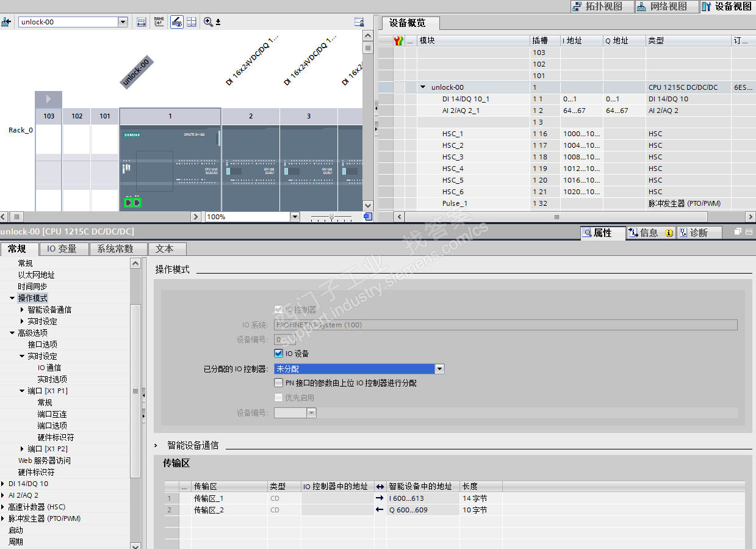Click the 传输区_1 table row
The height and width of the screenshot is (549, 756).
454,498
